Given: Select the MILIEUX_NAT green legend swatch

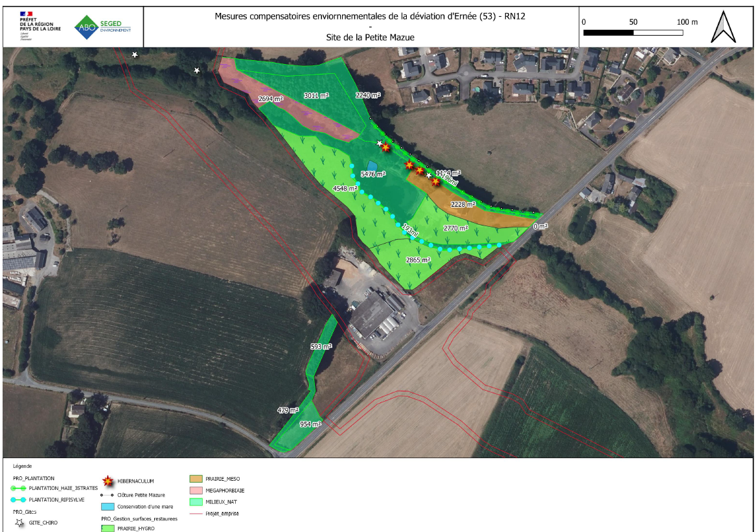Looking at the screenshot, I should (x=196, y=502).
